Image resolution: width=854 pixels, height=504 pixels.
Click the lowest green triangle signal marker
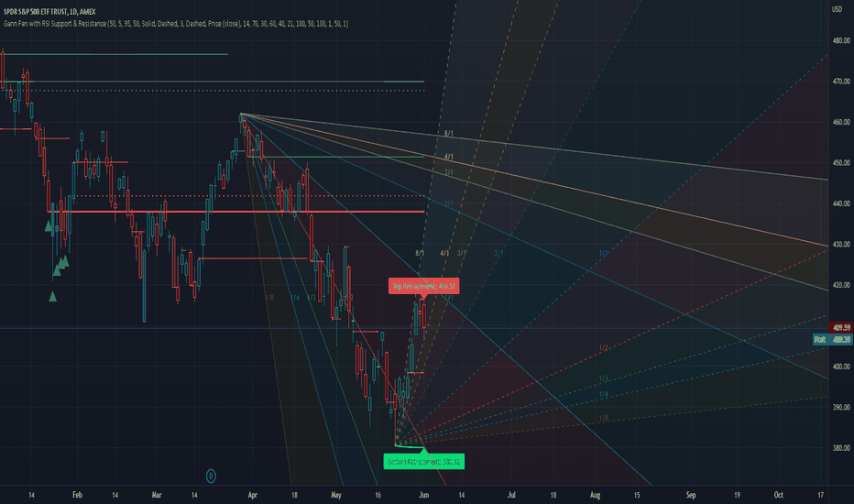53,296
